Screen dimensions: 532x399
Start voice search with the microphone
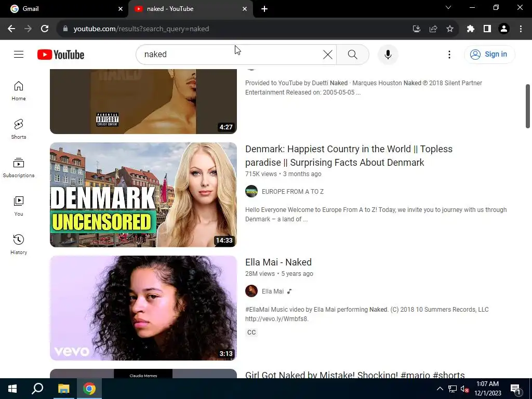tap(388, 54)
